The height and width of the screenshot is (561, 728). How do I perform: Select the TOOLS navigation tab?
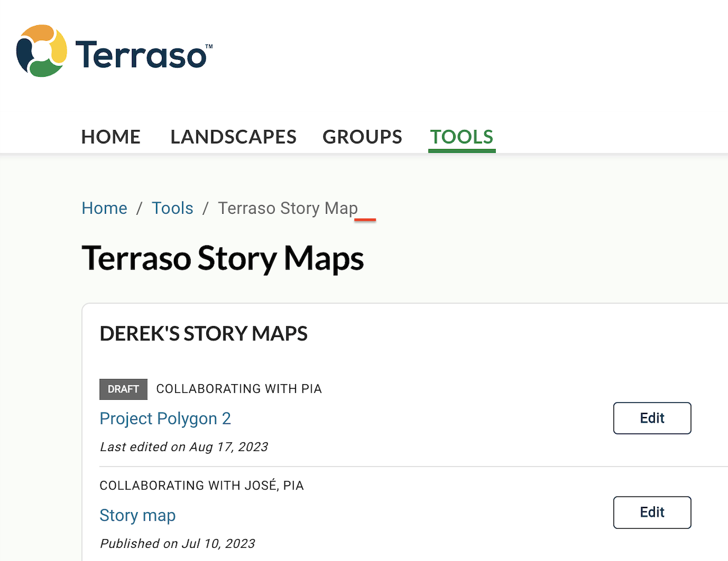coord(461,137)
